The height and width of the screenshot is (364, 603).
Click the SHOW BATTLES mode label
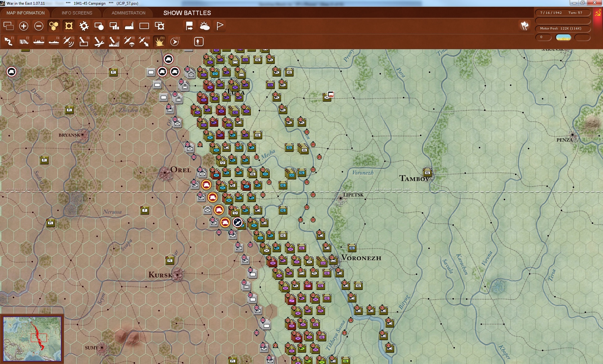pyautogui.click(x=187, y=13)
